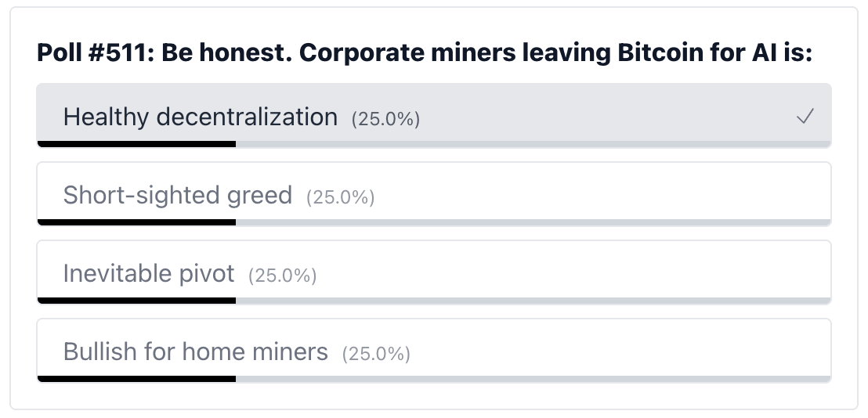
Task: Click unfilled gray bar under Bullish for home miners
Action: click(533, 379)
